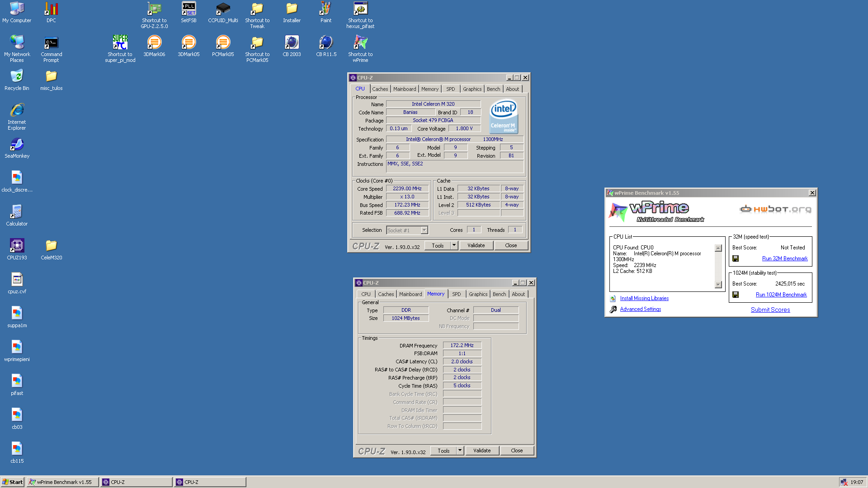Launch the 3DMark05 desktop icon
This screenshot has width=868, height=488.
(189, 46)
